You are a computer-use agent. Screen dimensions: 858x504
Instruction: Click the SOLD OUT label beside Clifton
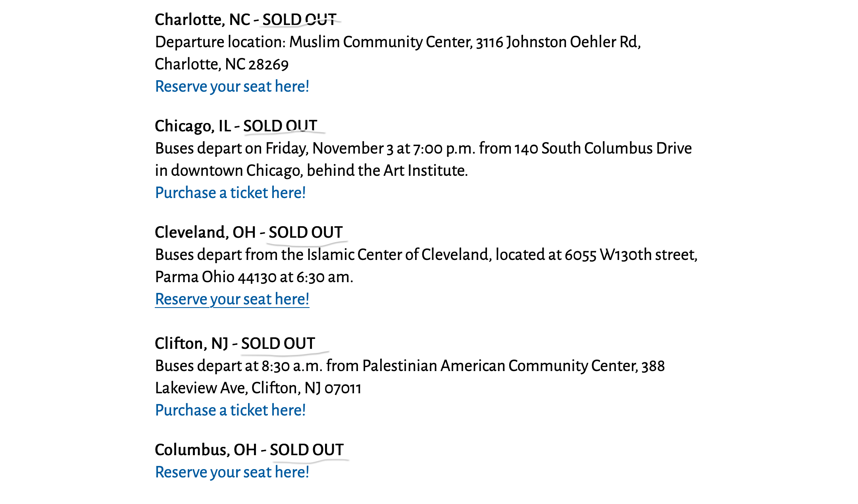[x=278, y=344]
